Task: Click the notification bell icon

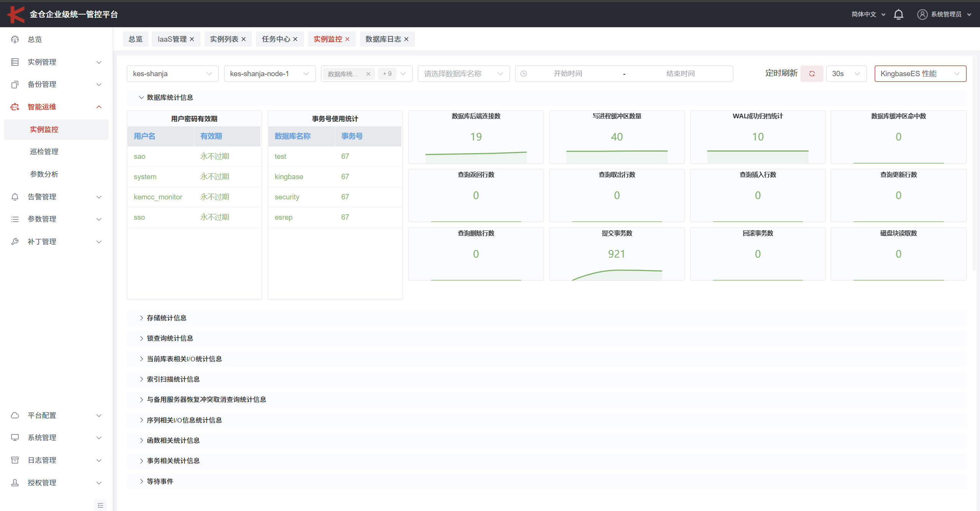Action: click(898, 15)
